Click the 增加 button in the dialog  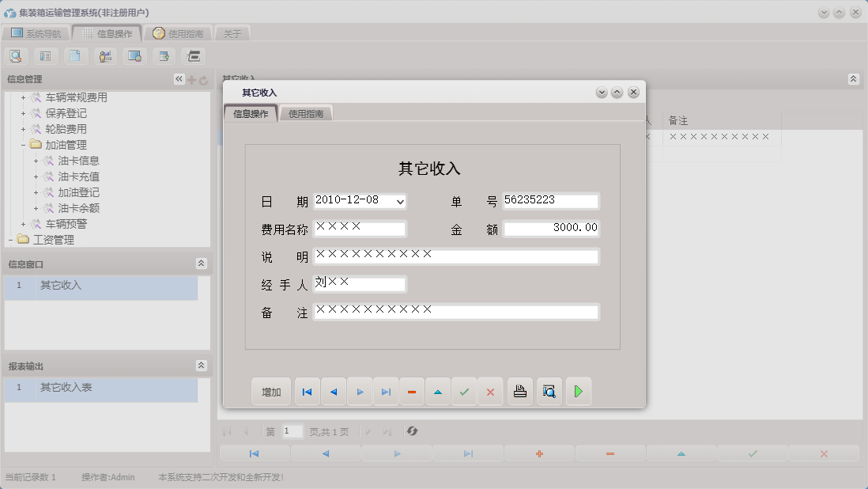pos(271,391)
